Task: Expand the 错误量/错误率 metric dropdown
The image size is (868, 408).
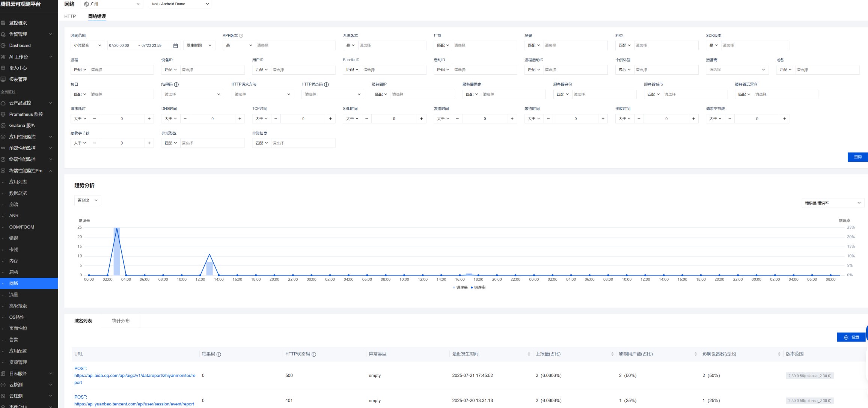Action: point(832,203)
